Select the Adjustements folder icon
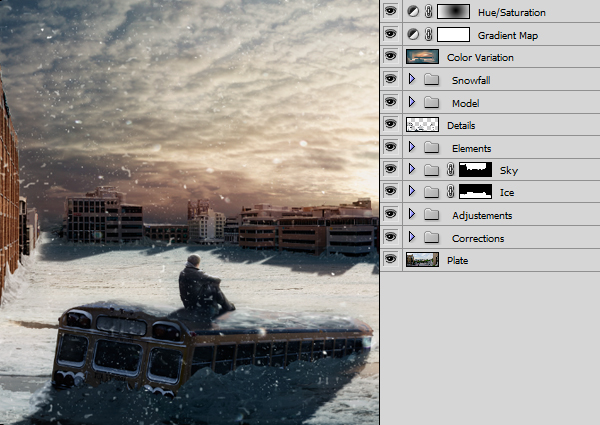The height and width of the screenshot is (425, 600). coord(432,215)
